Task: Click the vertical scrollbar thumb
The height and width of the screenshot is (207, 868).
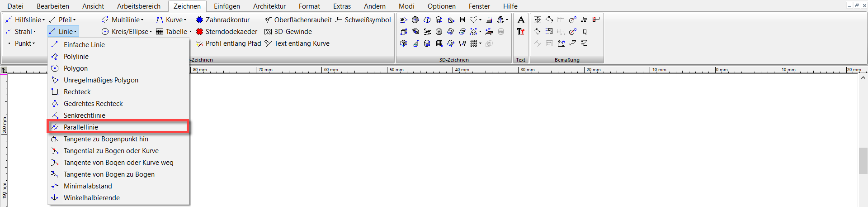Action: click(x=863, y=160)
